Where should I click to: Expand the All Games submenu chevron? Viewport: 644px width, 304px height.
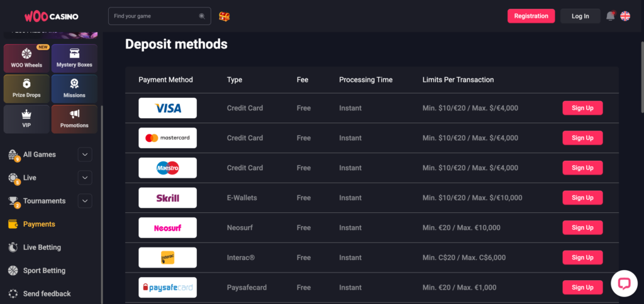[x=85, y=155]
